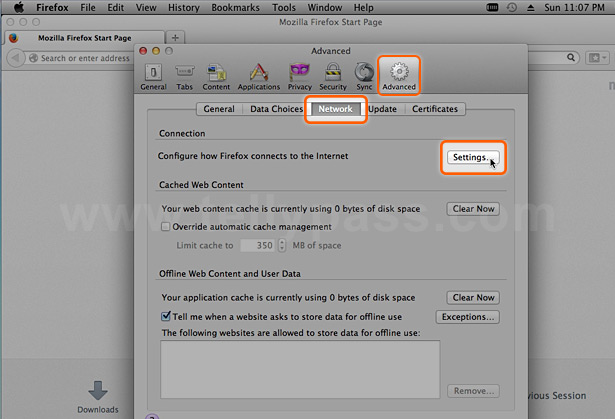Open the Window menu
Viewport: 615px width, 419px height.
click(325, 7)
